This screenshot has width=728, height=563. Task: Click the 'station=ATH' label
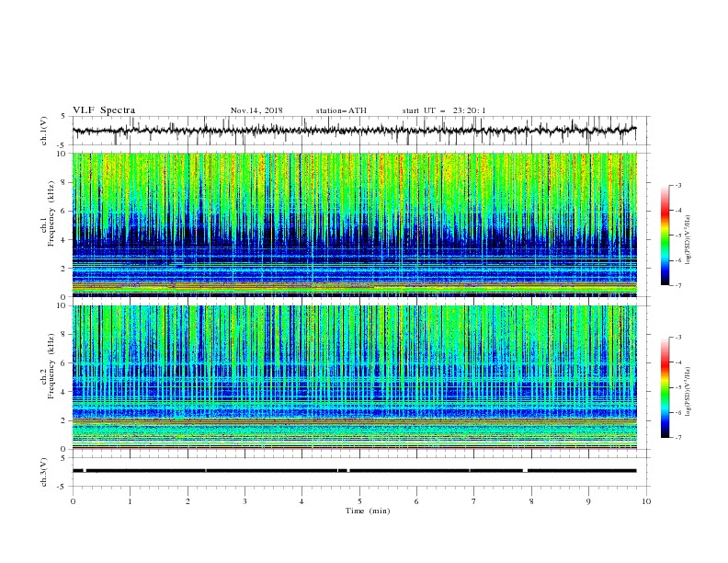341,110
